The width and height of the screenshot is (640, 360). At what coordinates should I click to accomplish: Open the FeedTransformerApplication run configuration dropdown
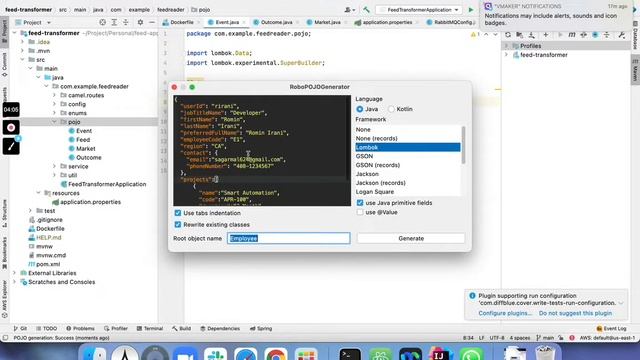click(419, 9)
